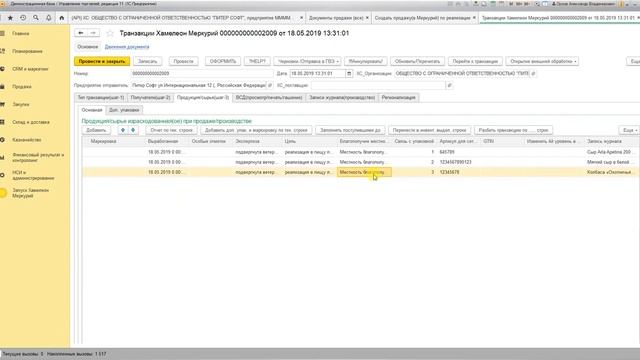Image resolution: width=640 pixels, height=360 pixels.
Task: Open the Записи журнала(производство) tab
Action: coord(342,98)
